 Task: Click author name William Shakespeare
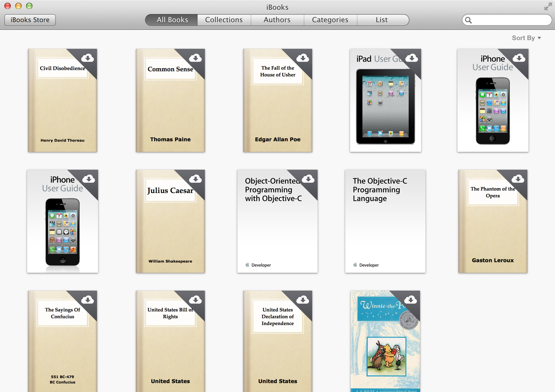click(170, 261)
